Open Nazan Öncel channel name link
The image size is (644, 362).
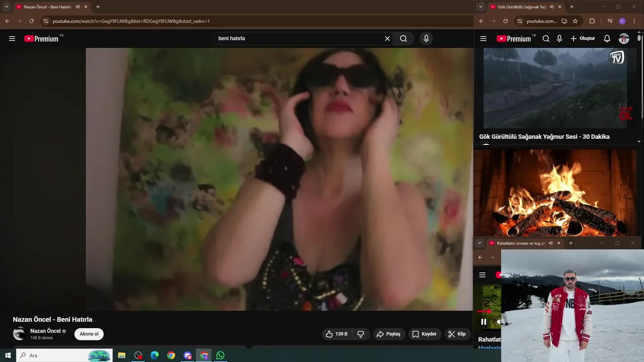(x=45, y=331)
